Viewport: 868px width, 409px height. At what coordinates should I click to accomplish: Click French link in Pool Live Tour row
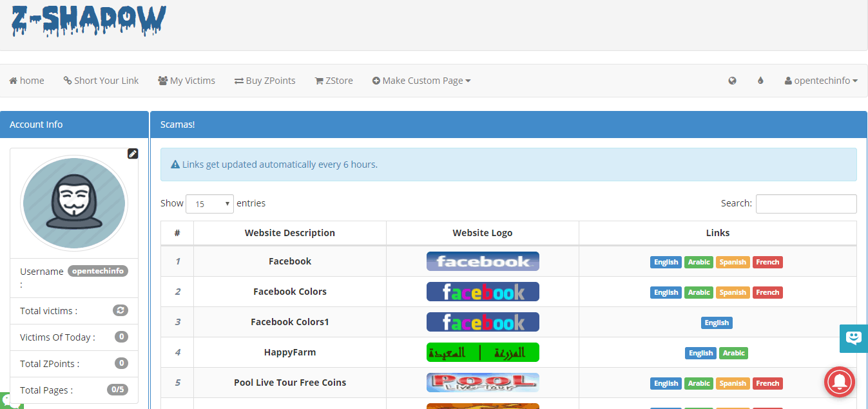pos(767,383)
